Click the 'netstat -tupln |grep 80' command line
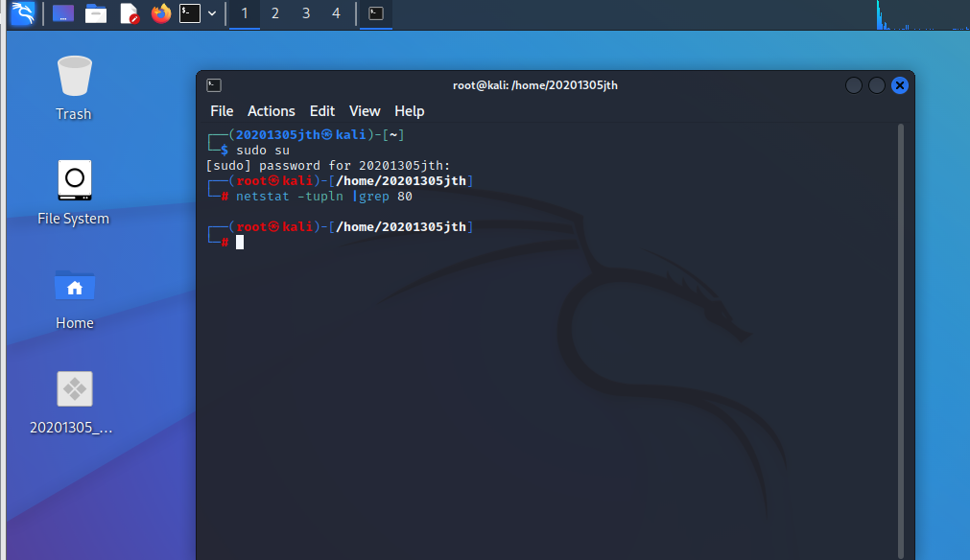This screenshot has width=970, height=560. click(x=324, y=197)
